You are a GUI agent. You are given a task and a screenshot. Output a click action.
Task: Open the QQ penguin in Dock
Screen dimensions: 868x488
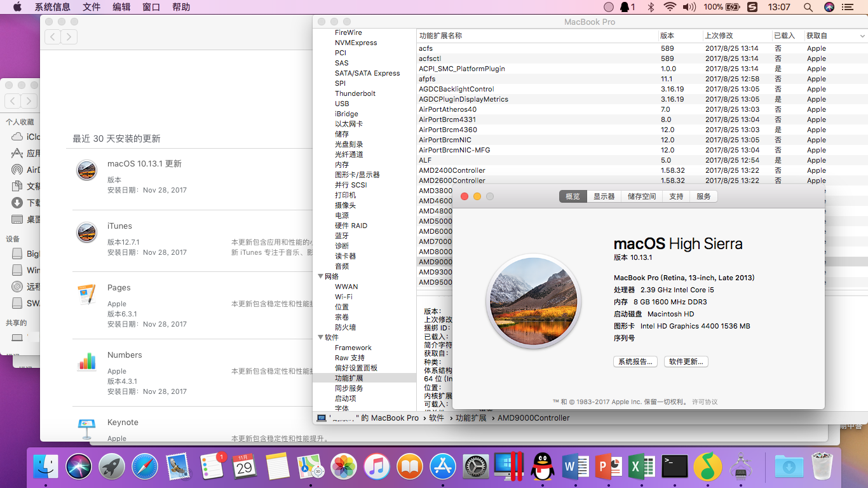pos(542,468)
